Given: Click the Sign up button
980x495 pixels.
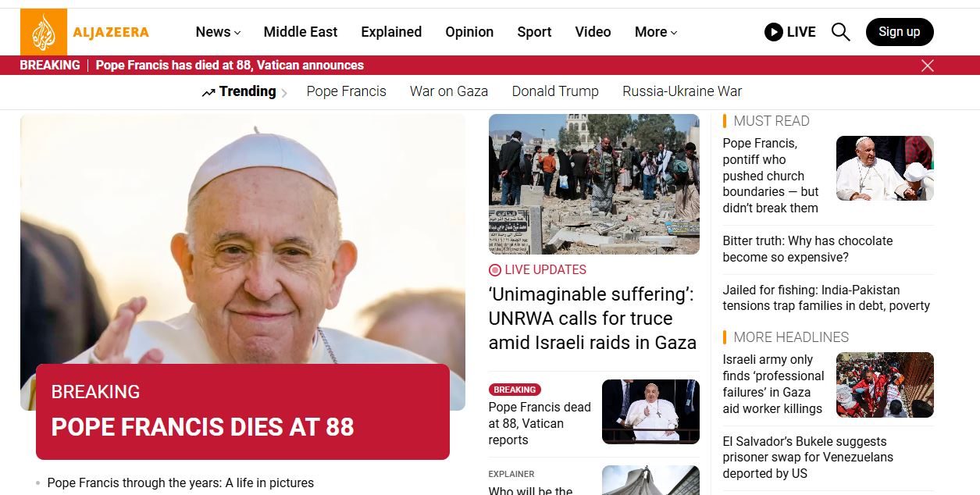Looking at the screenshot, I should (900, 32).
